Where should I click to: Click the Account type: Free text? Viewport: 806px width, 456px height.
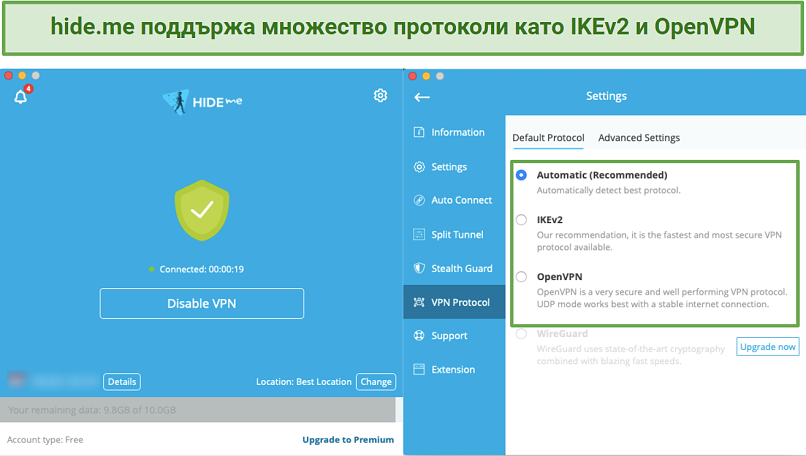[45, 440]
